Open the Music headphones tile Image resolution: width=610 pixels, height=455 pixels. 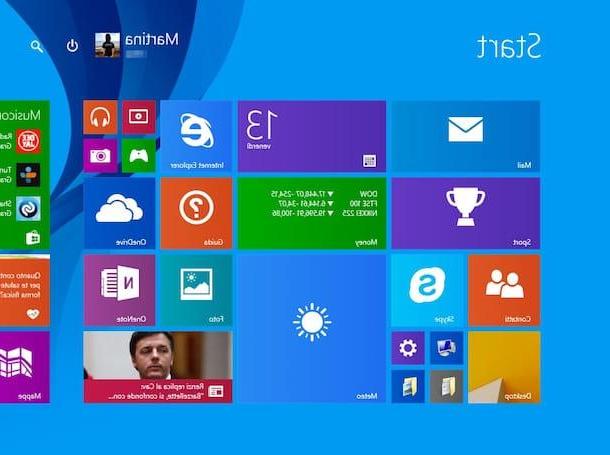click(100, 117)
